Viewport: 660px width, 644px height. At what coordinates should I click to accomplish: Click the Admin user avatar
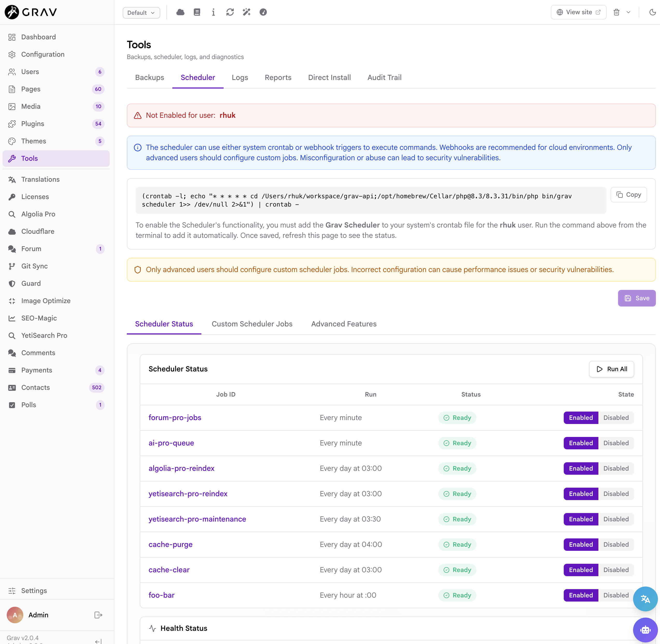point(15,615)
